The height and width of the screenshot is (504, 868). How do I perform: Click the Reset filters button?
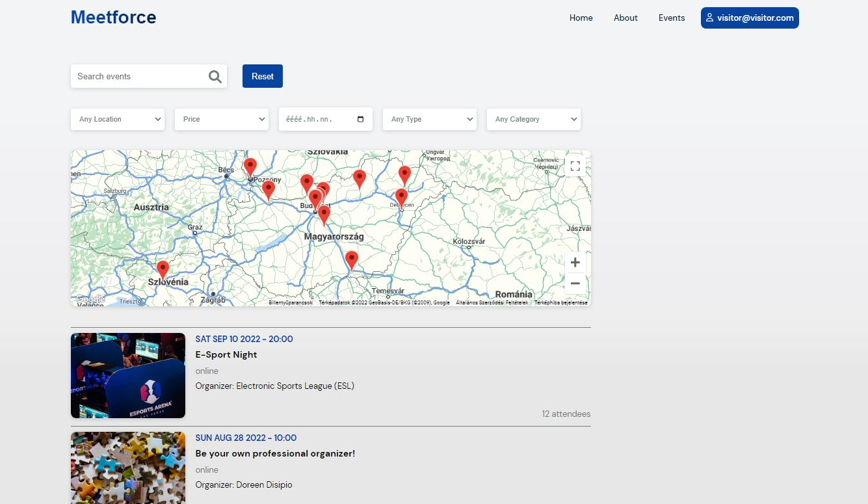pyautogui.click(x=263, y=76)
